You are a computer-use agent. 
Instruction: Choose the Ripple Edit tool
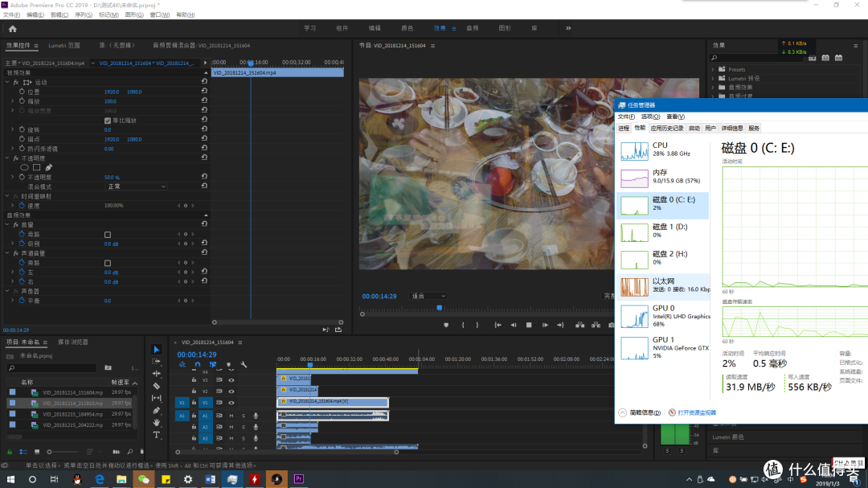pos(157,374)
